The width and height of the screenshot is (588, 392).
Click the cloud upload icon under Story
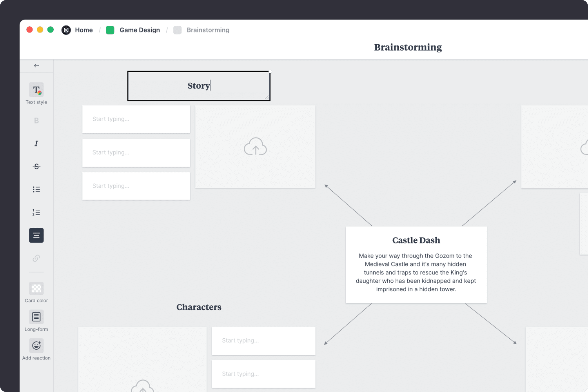click(x=255, y=147)
